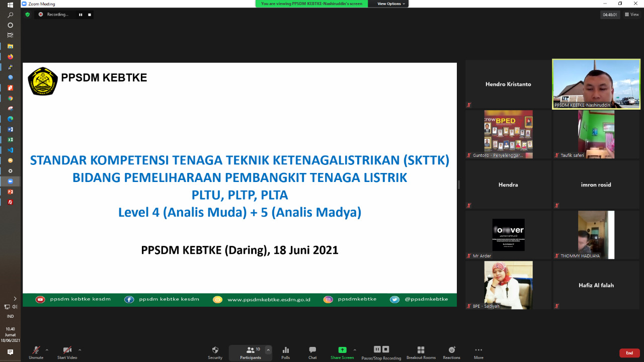
Task: Open File Explorer from taskbar
Action: (x=10, y=46)
